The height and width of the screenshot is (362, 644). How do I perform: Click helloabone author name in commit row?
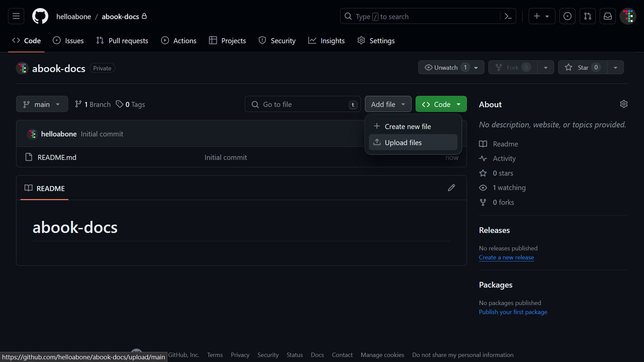click(x=59, y=134)
